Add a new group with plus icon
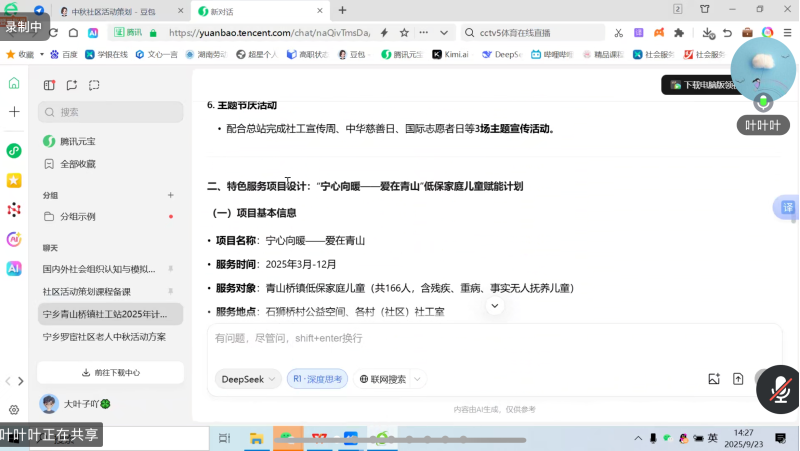Image resolution: width=800 pixels, height=451 pixels. tap(171, 195)
